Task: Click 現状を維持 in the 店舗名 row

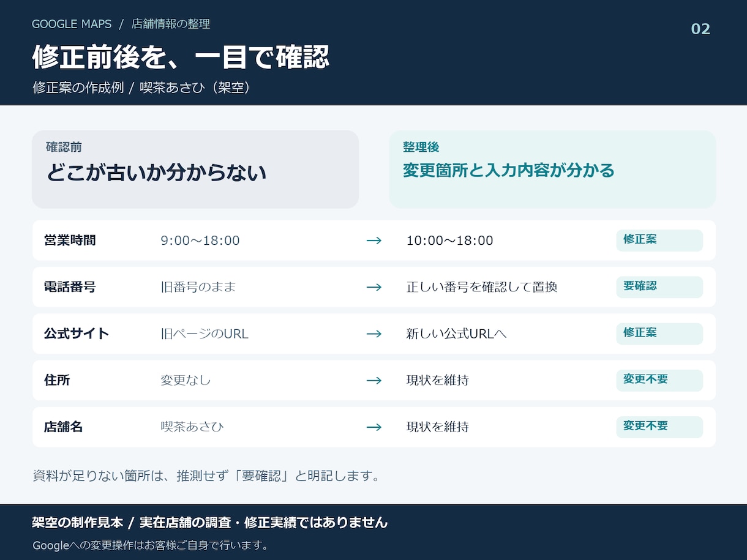Action: click(438, 427)
